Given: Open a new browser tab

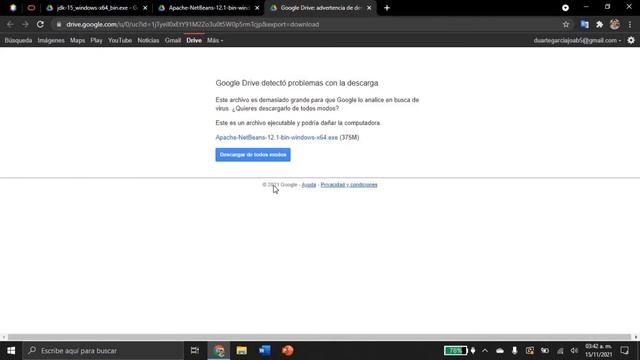Looking at the screenshot, I should (387, 8).
